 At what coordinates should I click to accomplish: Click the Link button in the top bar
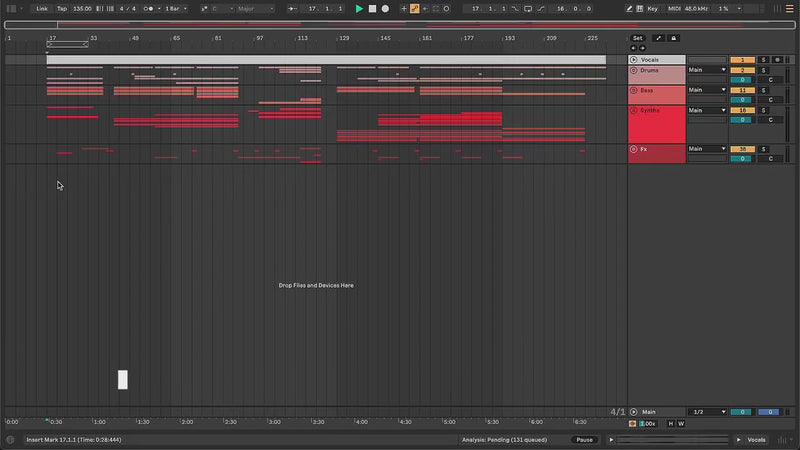[42, 8]
